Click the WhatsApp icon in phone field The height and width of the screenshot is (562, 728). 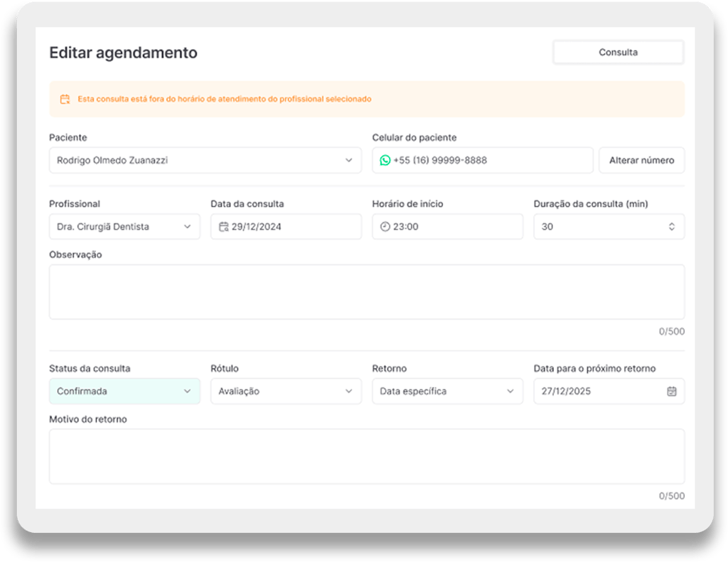click(x=385, y=160)
